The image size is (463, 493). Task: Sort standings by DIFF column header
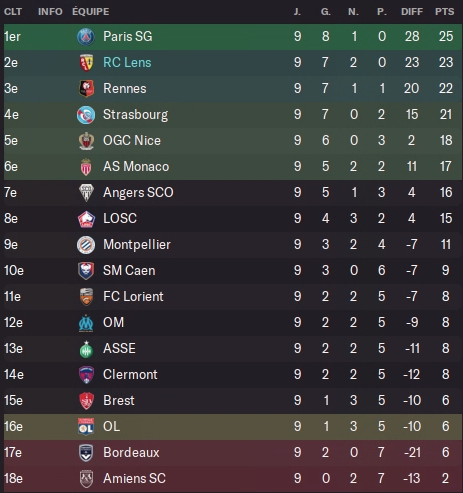[x=412, y=12]
